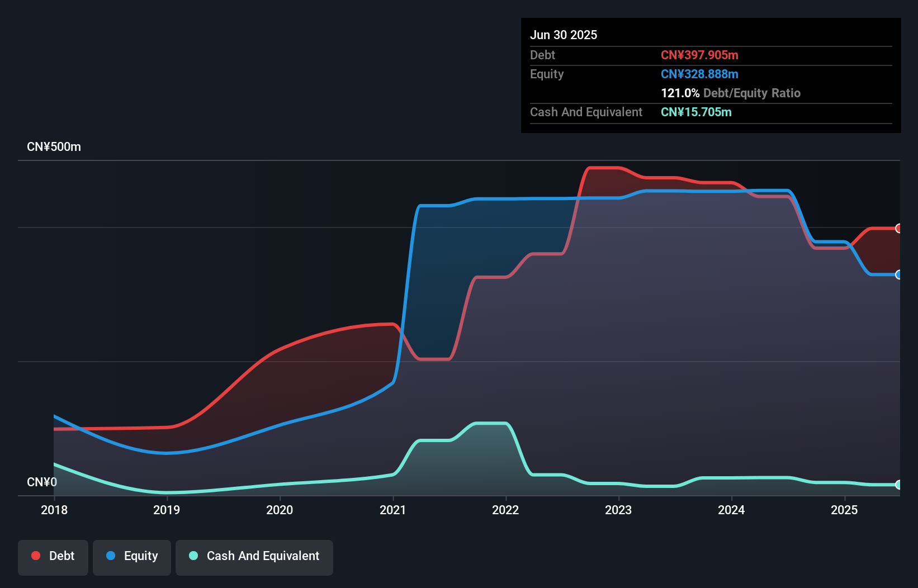The height and width of the screenshot is (588, 918).
Task: Toggle the Cash And Equivalent series visibility
Action: tap(254, 556)
